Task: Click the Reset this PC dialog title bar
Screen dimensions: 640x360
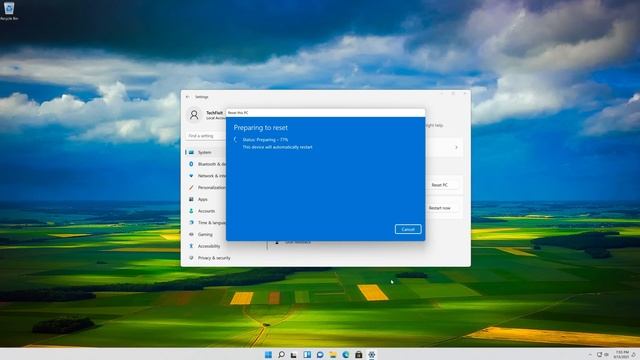Action: (325, 113)
